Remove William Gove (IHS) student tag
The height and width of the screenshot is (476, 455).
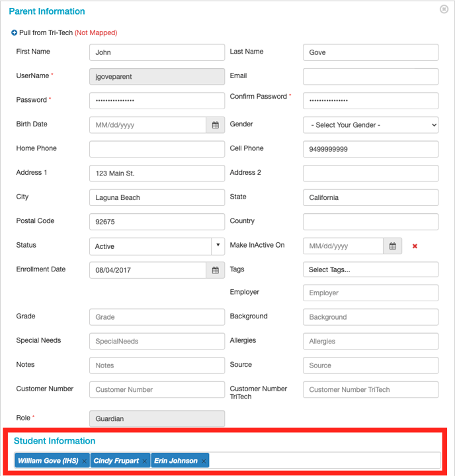point(85,461)
